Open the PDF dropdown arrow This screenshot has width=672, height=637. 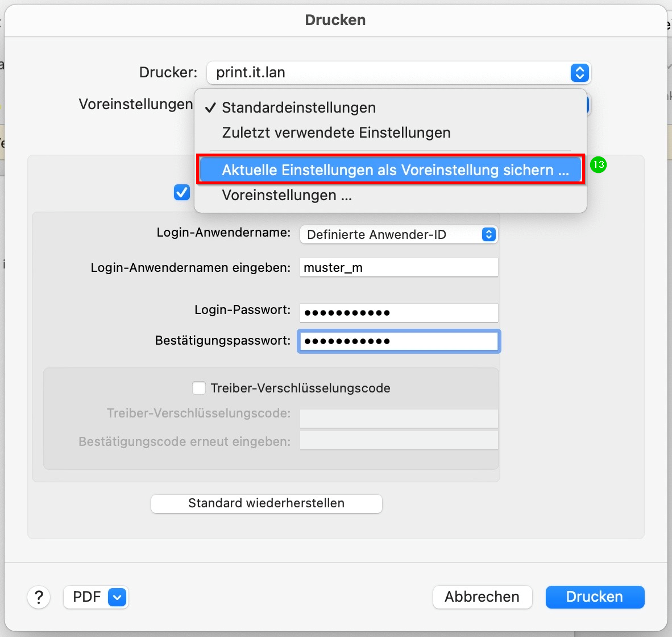coord(117,597)
